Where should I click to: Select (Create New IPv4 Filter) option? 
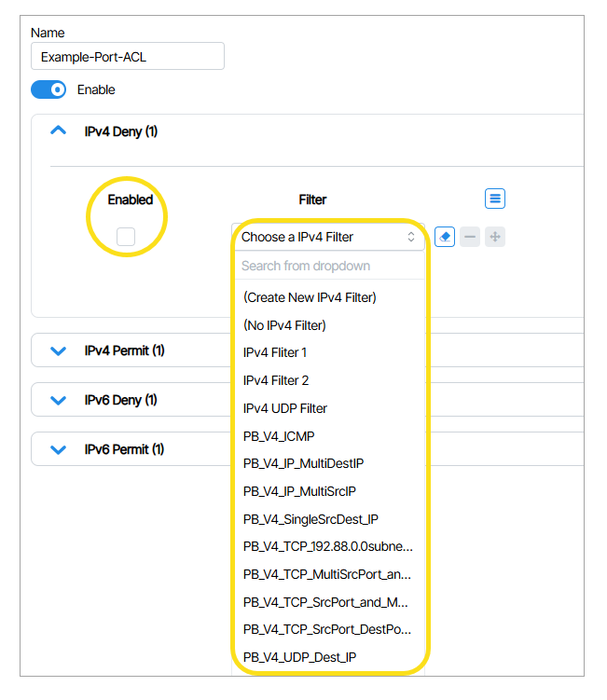click(310, 297)
